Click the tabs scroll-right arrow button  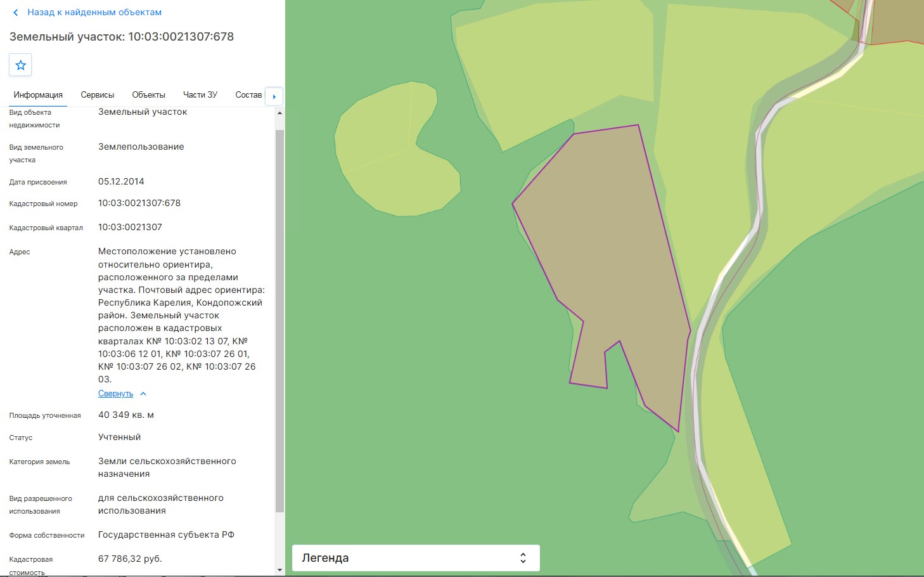click(274, 96)
